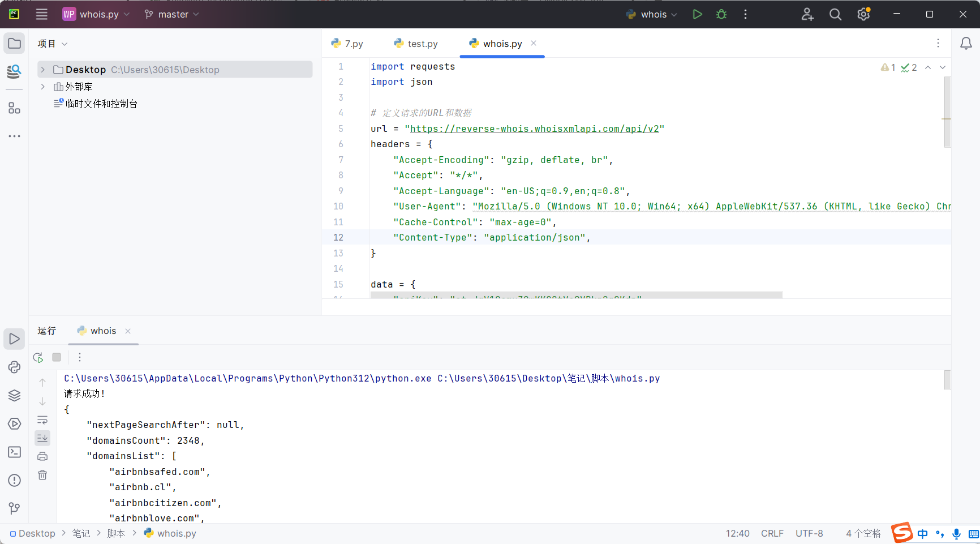Open Notifications bell

(x=966, y=44)
